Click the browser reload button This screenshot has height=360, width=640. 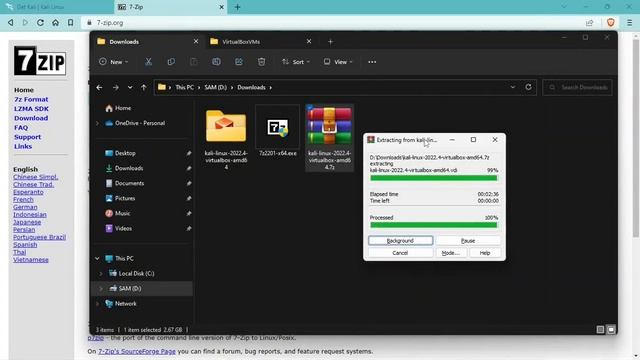coord(40,23)
